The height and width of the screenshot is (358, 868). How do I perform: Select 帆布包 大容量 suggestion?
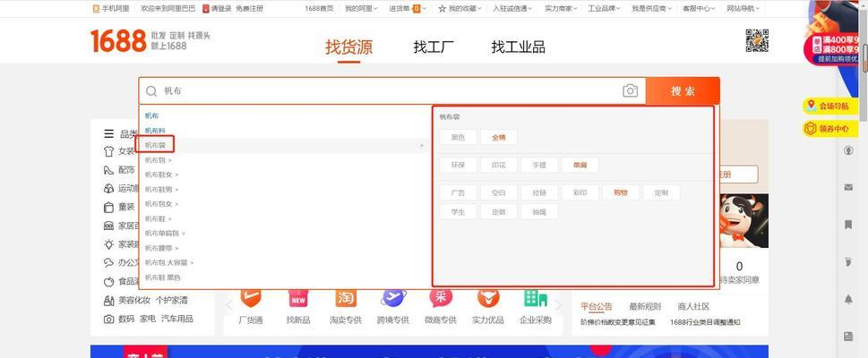tap(166, 263)
